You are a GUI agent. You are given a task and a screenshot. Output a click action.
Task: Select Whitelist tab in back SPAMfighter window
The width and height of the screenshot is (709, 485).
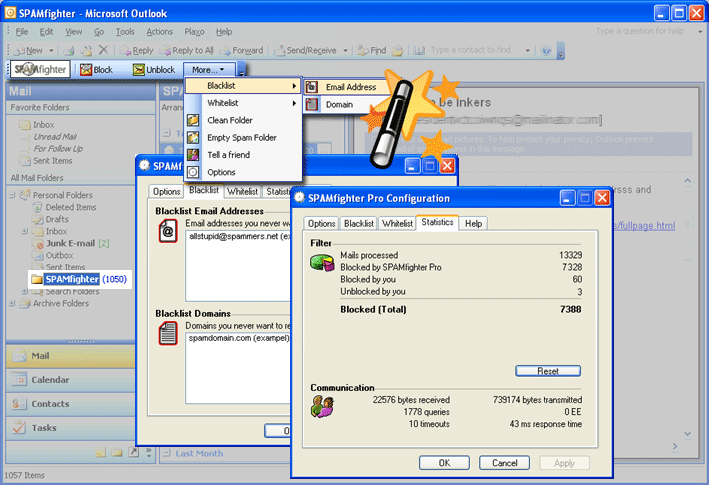pyautogui.click(x=242, y=192)
